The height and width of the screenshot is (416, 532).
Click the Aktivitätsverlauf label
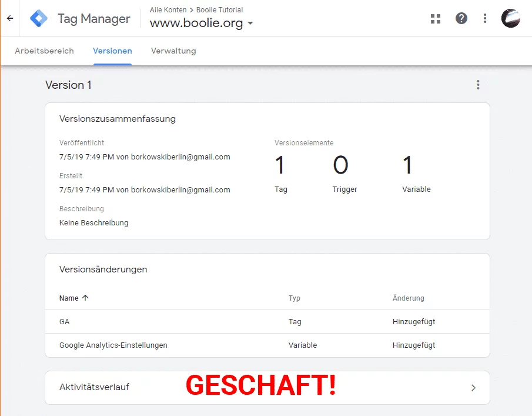click(x=94, y=387)
